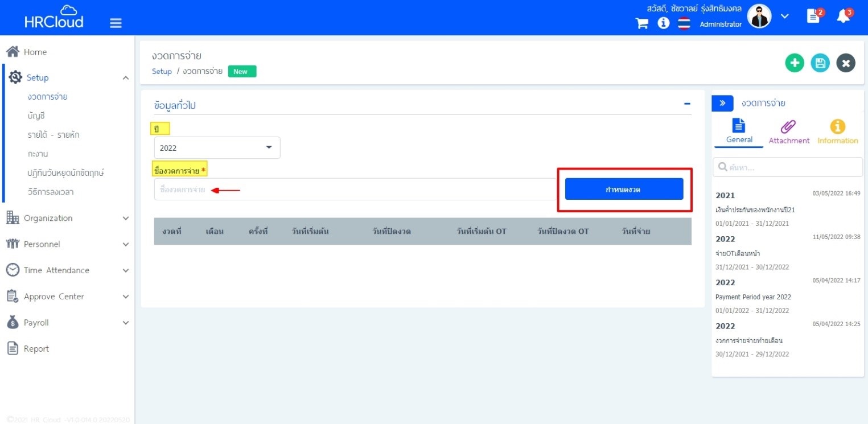868x424 pixels.
Task: Click the info circle icon in header
Action: point(663,24)
